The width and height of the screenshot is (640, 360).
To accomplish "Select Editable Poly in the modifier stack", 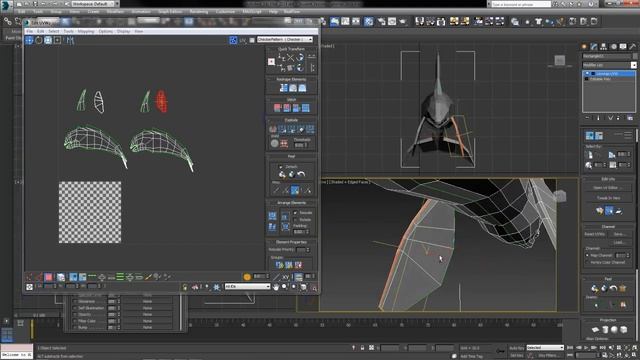I will click(x=609, y=79).
